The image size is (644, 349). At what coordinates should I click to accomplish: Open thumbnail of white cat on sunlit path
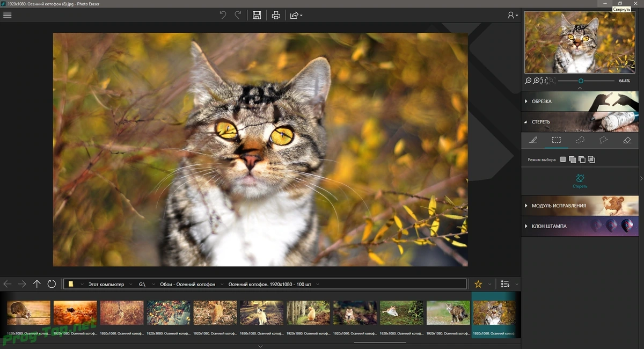262,313
